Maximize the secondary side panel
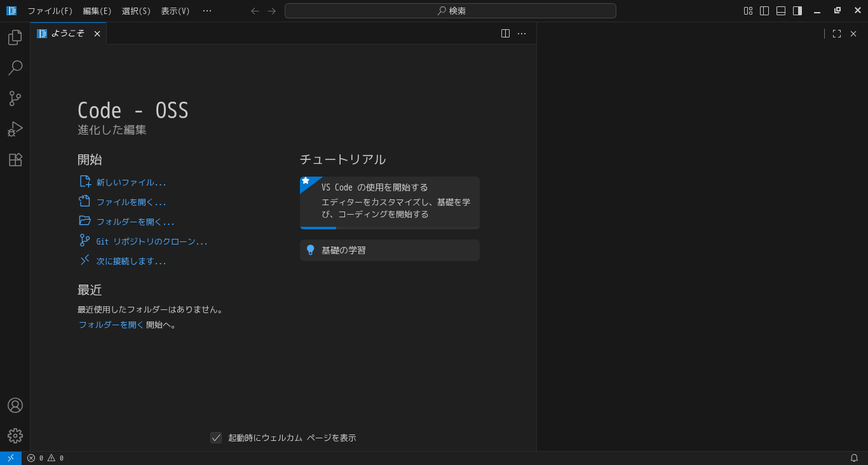This screenshot has width=868, height=465. point(837,34)
